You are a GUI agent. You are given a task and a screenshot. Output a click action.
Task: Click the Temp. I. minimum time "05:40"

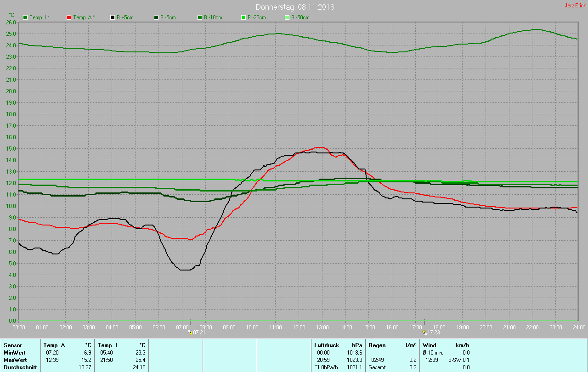point(107,352)
